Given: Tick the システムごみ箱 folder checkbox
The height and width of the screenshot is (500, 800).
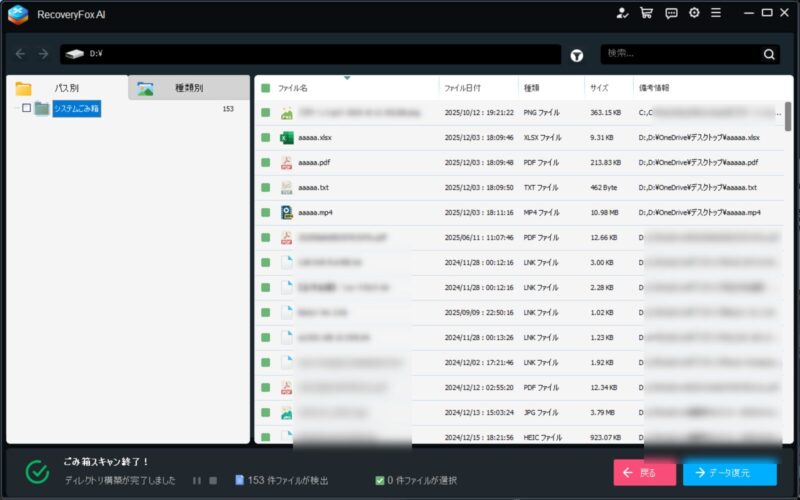Looking at the screenshot, I should [x=27, y=108].
